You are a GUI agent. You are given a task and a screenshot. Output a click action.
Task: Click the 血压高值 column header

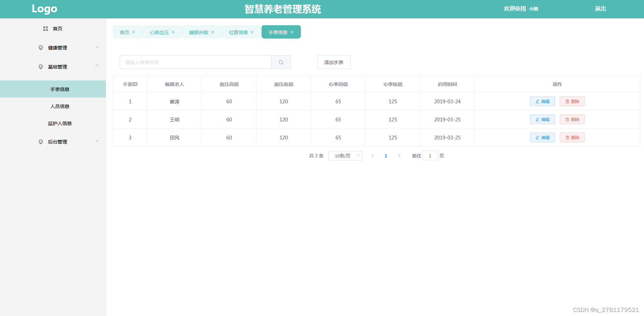pyautogui.click(x=229, y=84)
